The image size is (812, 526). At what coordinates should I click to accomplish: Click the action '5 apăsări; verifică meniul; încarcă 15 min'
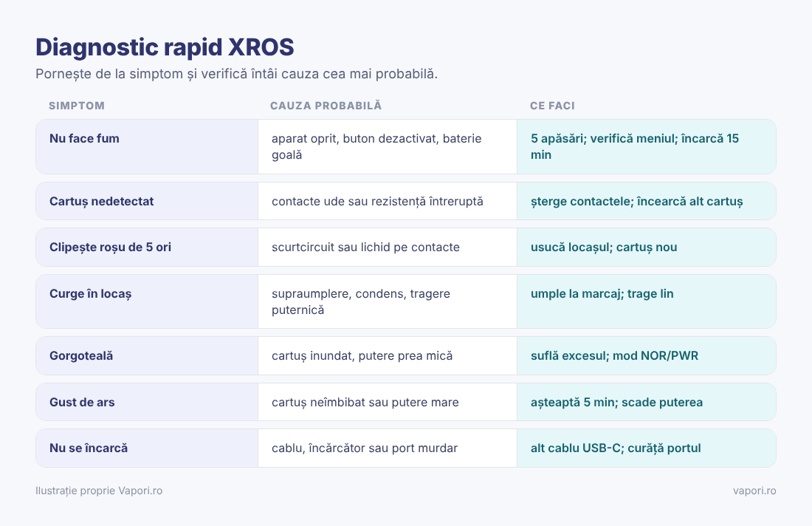click(x=634, y=147)
